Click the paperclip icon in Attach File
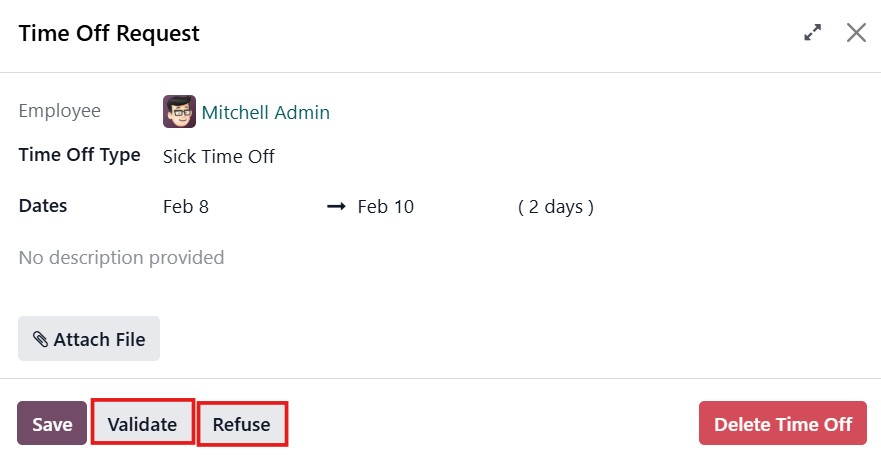 [41, 340]
